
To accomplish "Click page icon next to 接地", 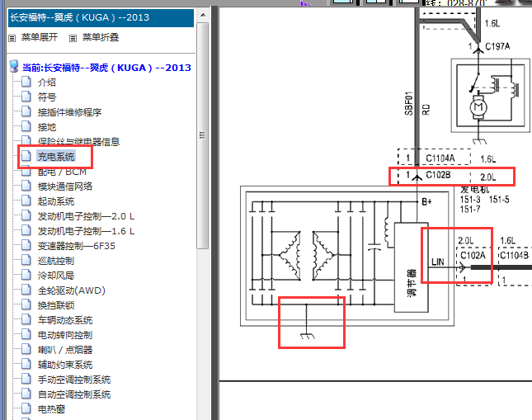I will [x=26, y=126].
